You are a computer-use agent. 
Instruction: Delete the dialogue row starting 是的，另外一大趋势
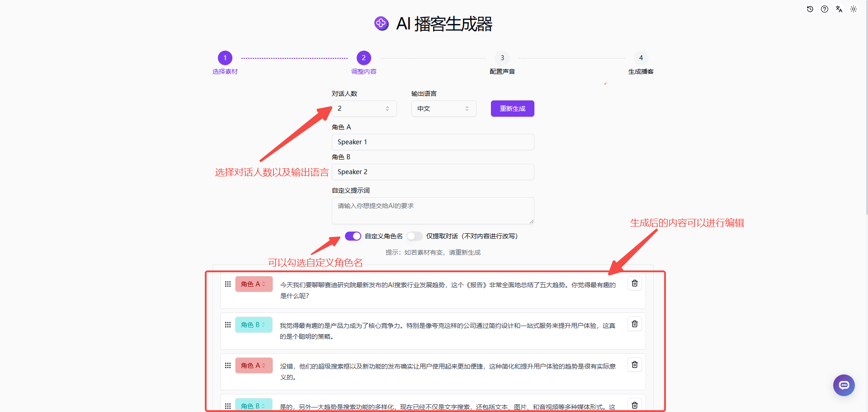[x=635, y=405]
